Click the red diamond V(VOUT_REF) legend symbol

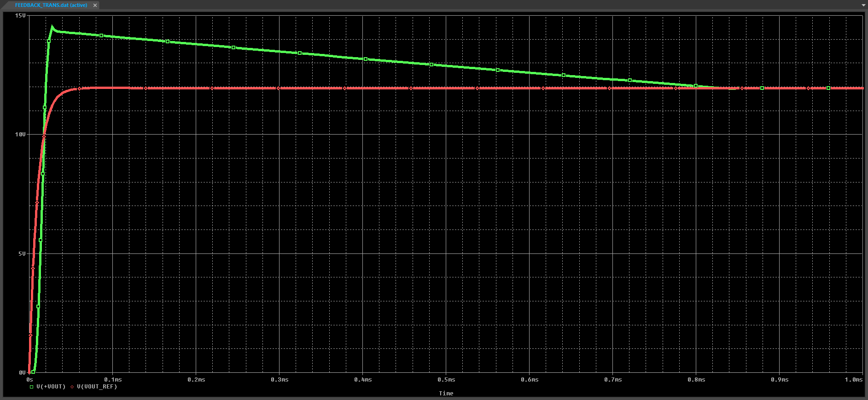point(72,387)
